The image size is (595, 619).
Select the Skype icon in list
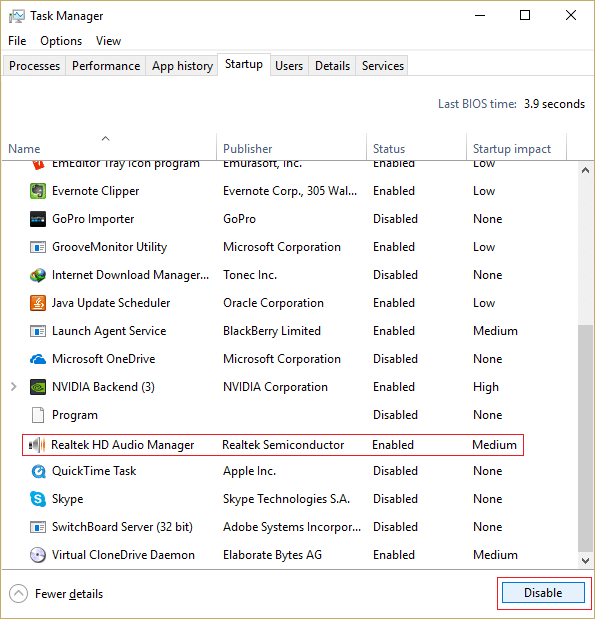[38, 499]
